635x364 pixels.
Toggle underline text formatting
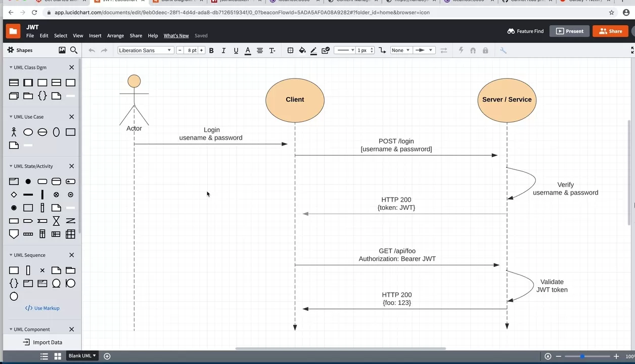click(236, 50)
